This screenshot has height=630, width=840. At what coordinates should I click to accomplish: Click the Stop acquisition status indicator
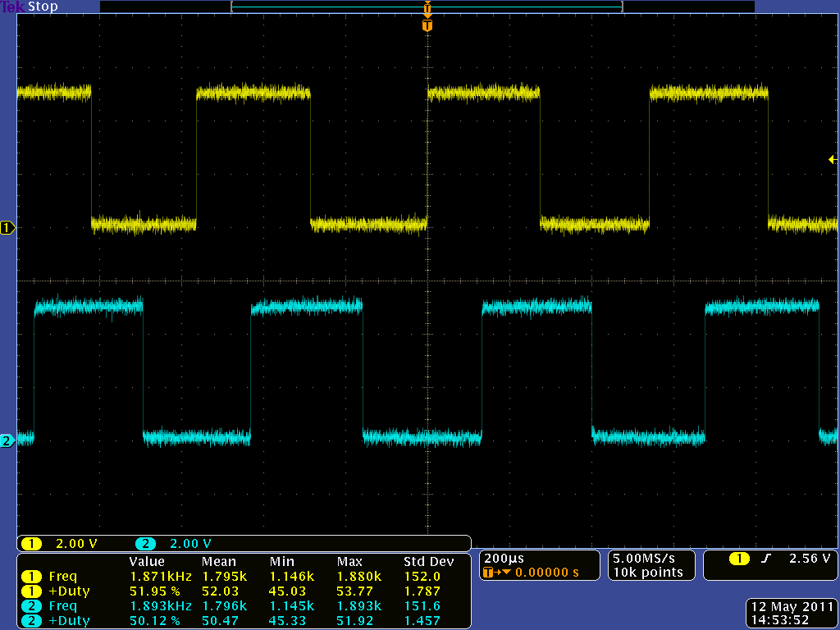click(x=43, y=7)
